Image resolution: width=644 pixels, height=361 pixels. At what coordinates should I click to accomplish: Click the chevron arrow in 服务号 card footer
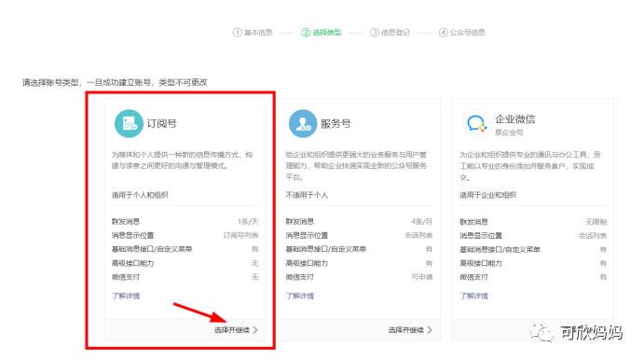(430, 330)
